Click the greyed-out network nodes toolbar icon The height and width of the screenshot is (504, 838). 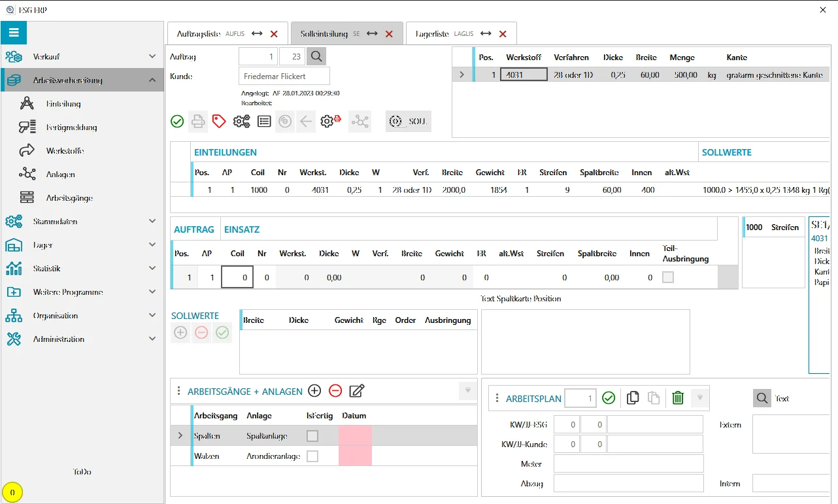[x=360, y=121]
